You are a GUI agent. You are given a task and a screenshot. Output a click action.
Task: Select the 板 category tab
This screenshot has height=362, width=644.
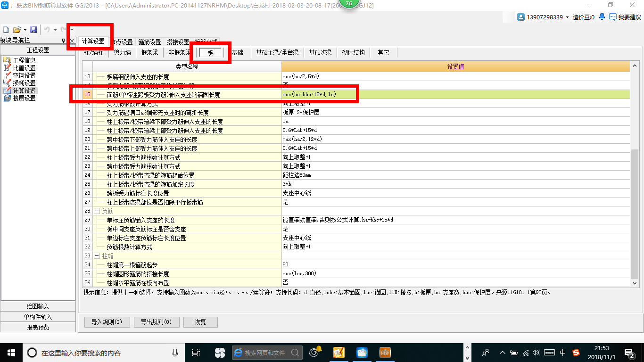click(211, 53)
